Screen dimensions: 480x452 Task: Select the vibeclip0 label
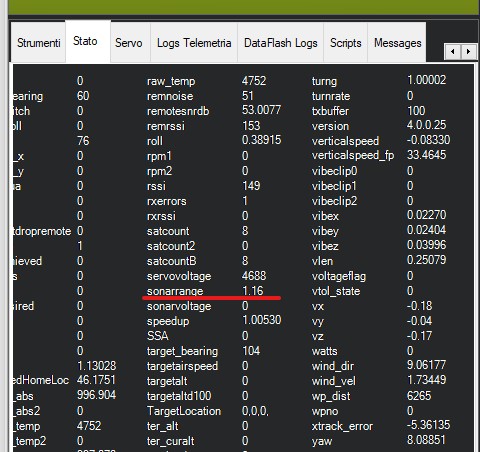[334, 171]
